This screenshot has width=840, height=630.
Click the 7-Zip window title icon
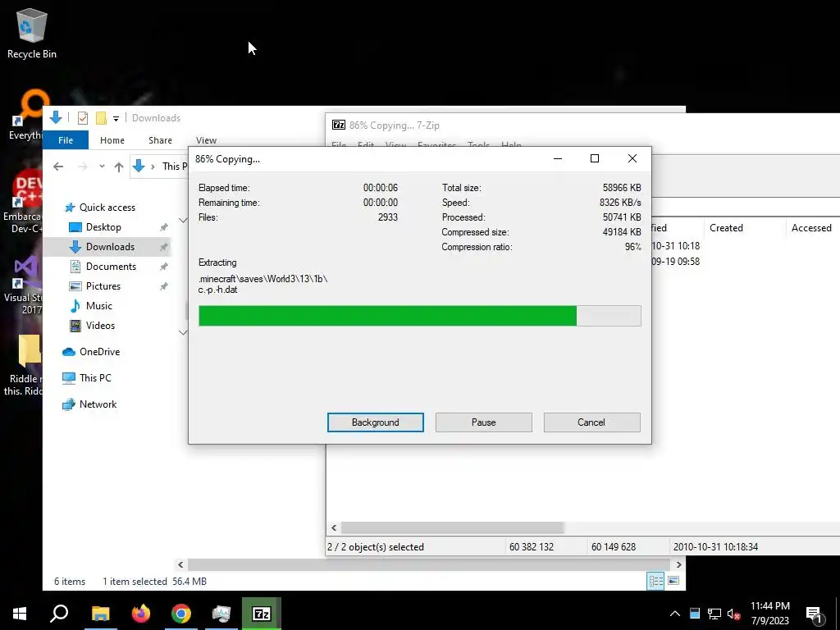tap(339, 125)
